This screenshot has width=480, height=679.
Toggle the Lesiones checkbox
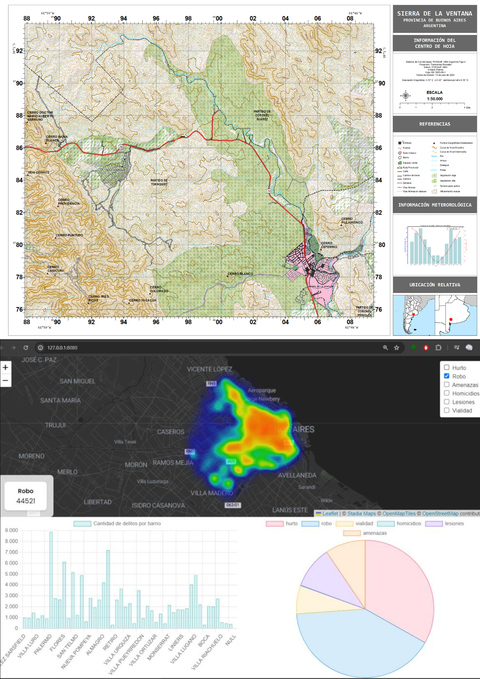447,401
